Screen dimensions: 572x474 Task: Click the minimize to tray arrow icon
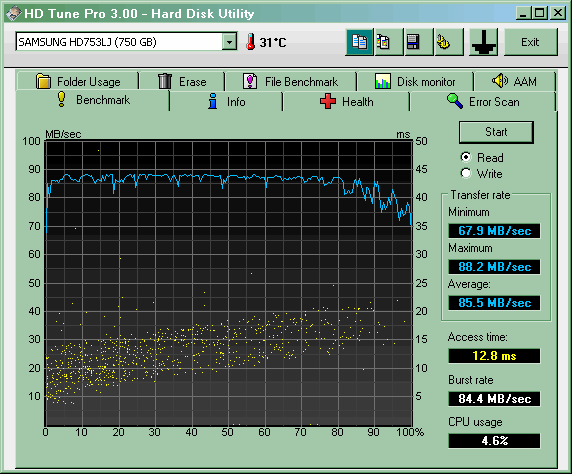tap(483, 42)
